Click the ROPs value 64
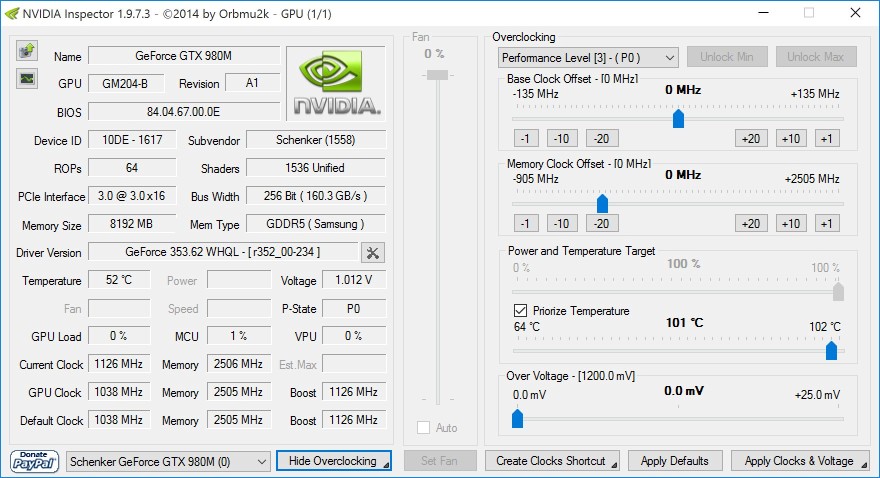 coord(132,168)
